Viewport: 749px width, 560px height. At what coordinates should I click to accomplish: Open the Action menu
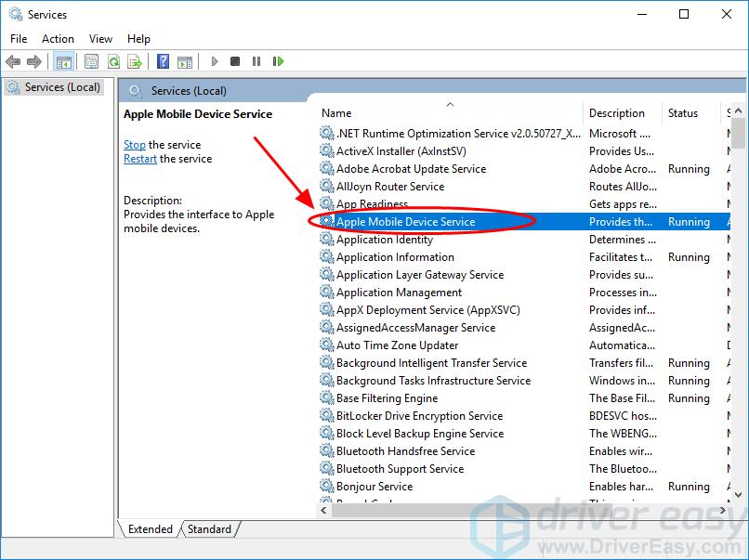click(58, 39)
